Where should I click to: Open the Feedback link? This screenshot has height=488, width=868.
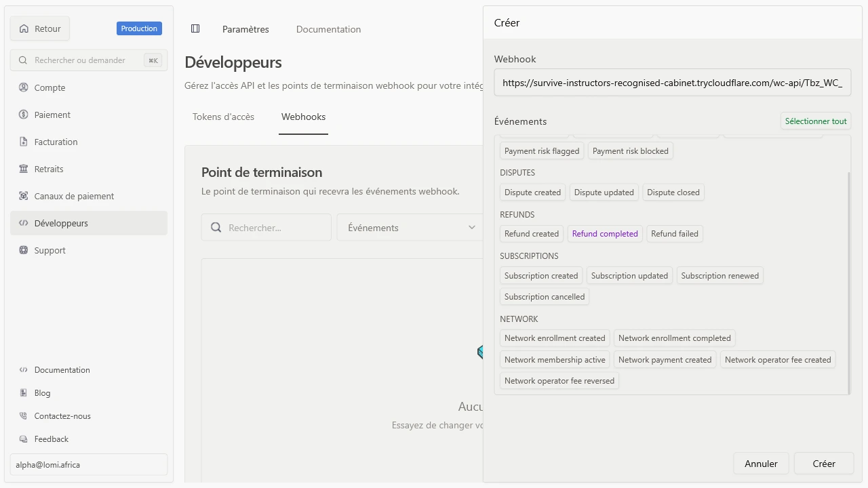click(x=89, y=439)
